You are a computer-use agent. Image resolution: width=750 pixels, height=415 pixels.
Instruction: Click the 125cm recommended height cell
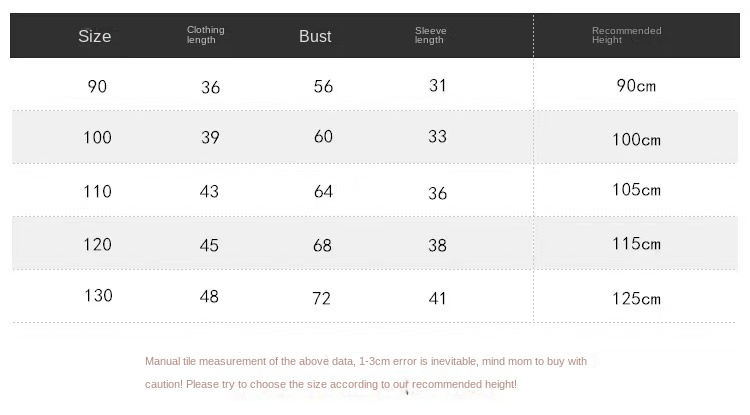click(x=637, y=298)
